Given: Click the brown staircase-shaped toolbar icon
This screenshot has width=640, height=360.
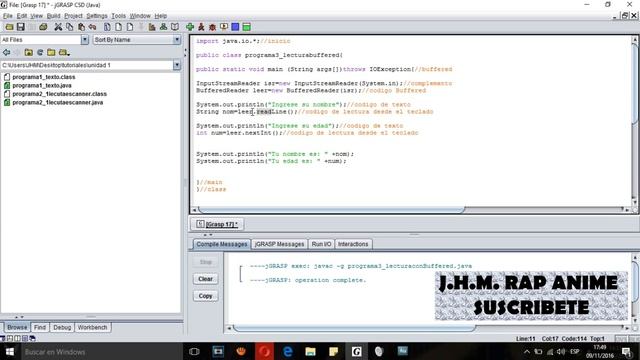Looking at the screenshot, I should pos(152,27).
